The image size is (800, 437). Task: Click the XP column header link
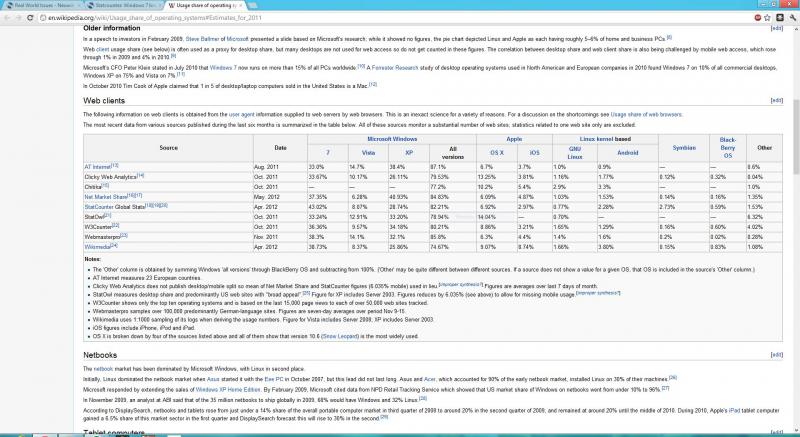tap(409, 153)
